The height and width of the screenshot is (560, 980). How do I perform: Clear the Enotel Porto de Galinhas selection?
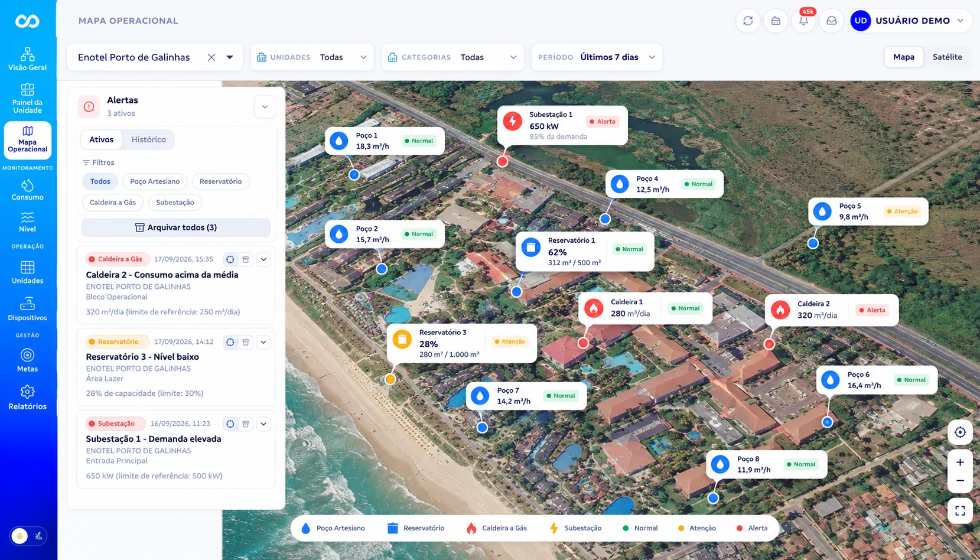point(211,57)
